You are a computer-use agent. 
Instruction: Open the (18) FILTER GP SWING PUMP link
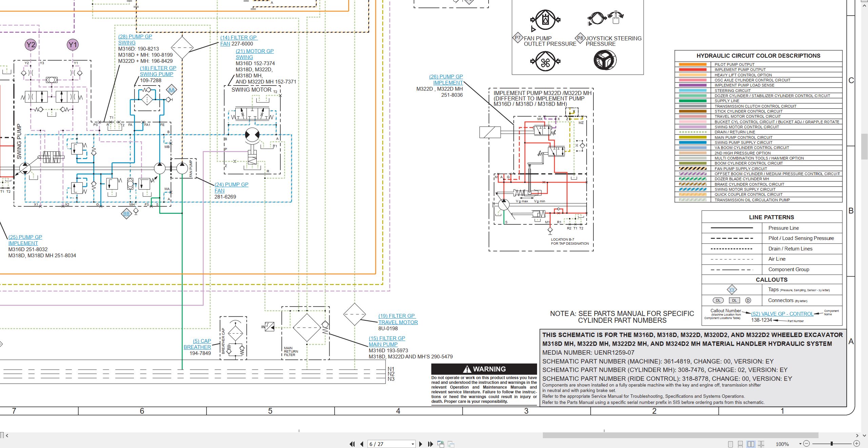[158, 71]
